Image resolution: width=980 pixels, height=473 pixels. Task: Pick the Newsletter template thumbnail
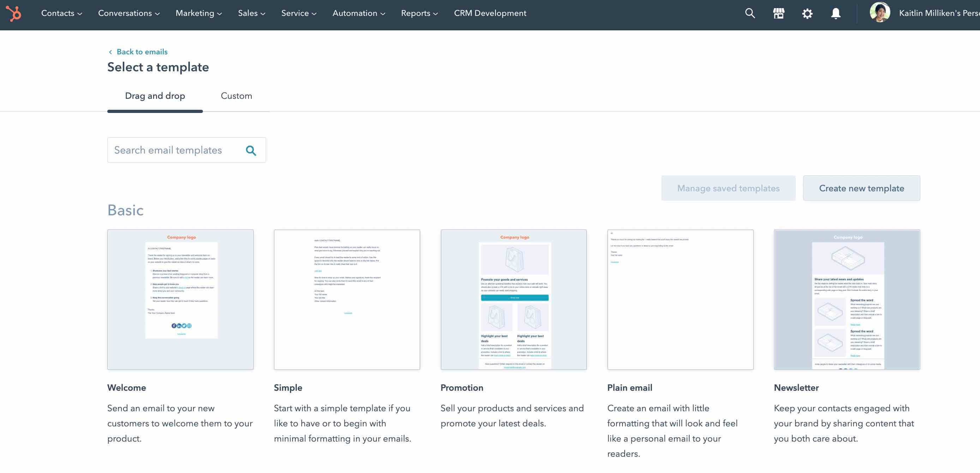(847, 299)
